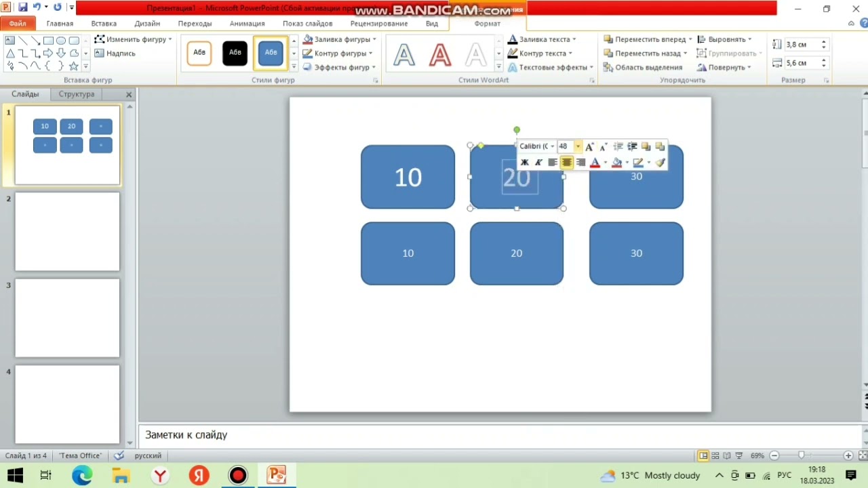The image size is (868, 488).
Task: Expand the WordArt styles gallery
Action: click(499, 67)
